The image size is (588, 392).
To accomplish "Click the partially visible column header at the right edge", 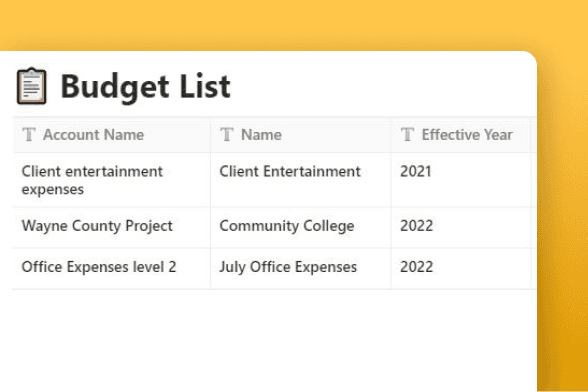I will click(534, 135).
